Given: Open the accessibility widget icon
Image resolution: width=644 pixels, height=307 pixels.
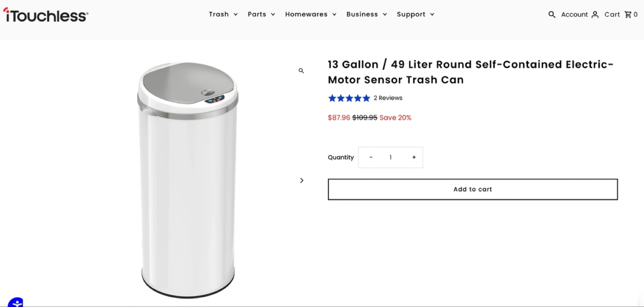Looking at the screenshot, I should point(15,303).
